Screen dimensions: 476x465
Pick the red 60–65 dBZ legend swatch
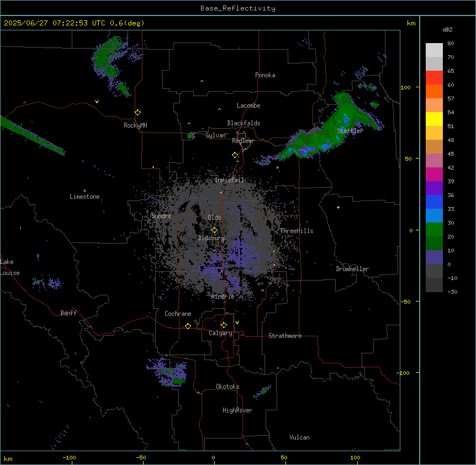coord(434,78)
